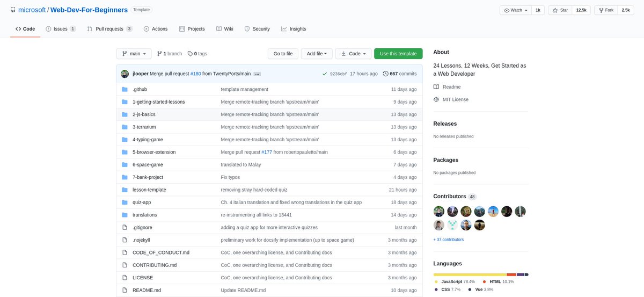
Task: Open the 9236cbf commit hash link
Action: (x=339, y=74)
